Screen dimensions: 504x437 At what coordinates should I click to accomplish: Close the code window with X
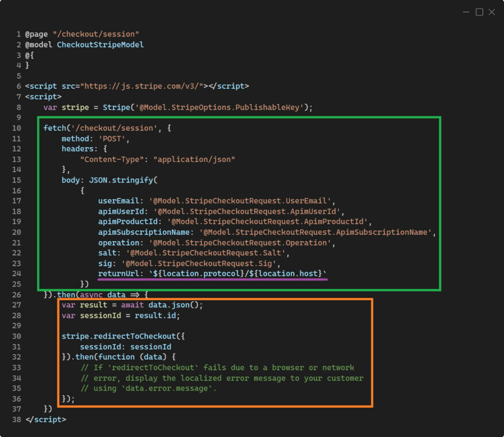pos(492,12)
